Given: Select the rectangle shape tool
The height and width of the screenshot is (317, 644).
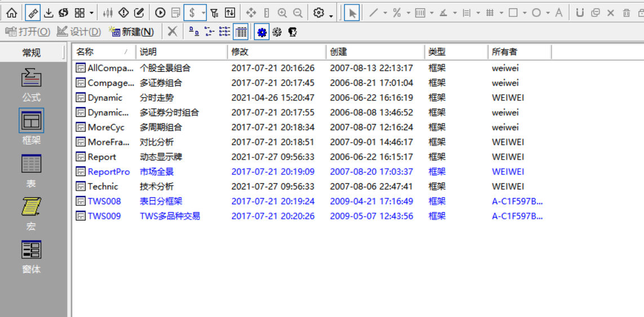Looking at the screenshot, I should [x=513, y=13].
